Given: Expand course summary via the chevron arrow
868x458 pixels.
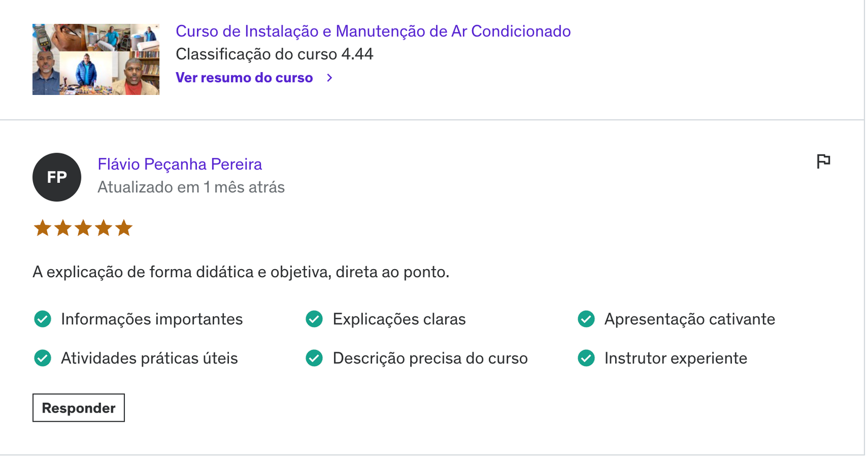Looking at the screenshot, I should 329,78.
